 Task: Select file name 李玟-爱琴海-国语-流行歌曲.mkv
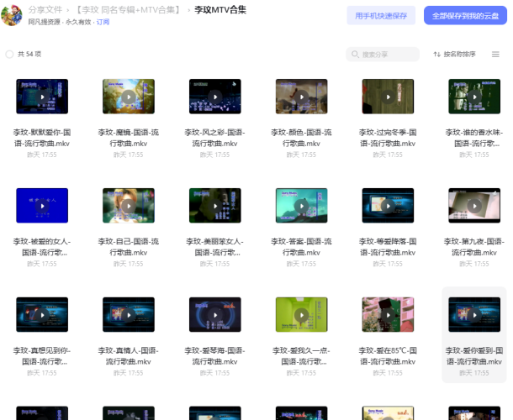coord(215,356)
